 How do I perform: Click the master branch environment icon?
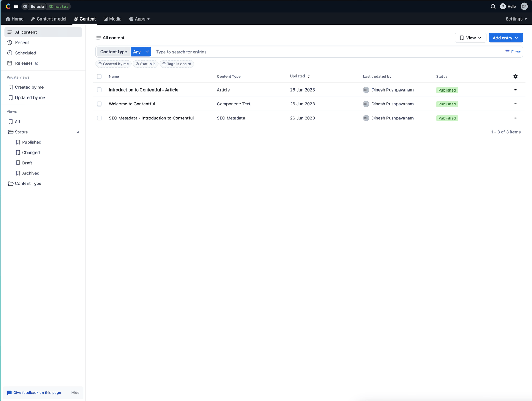point(51,7)
